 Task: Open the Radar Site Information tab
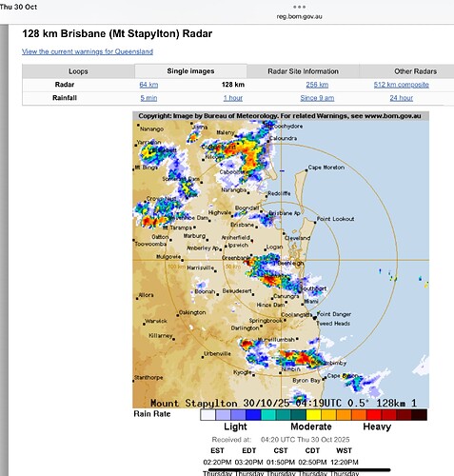[303, 71]
